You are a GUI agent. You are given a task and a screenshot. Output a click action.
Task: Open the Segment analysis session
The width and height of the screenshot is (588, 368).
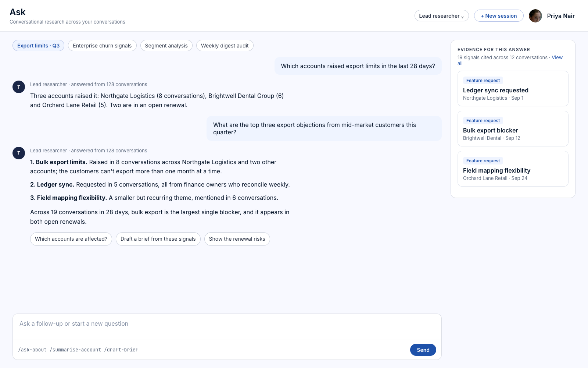[x=166, y=46]
